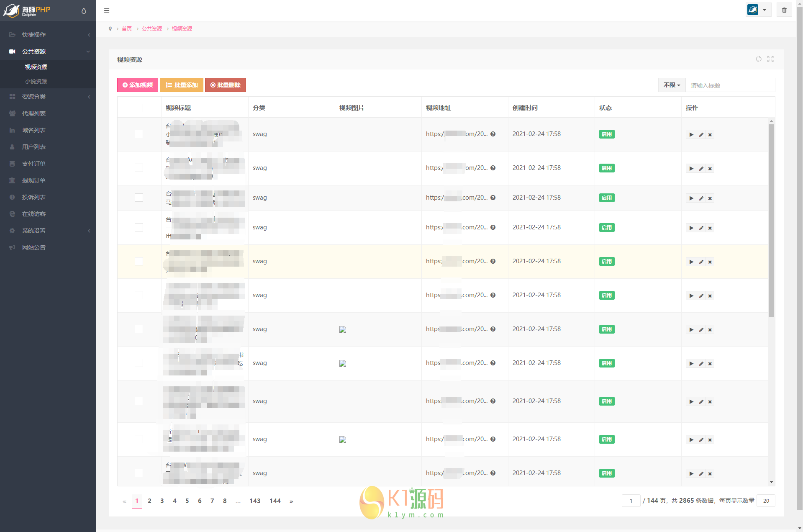
Task: Click the edit pencil icon in second row
Action: [701, 169]
